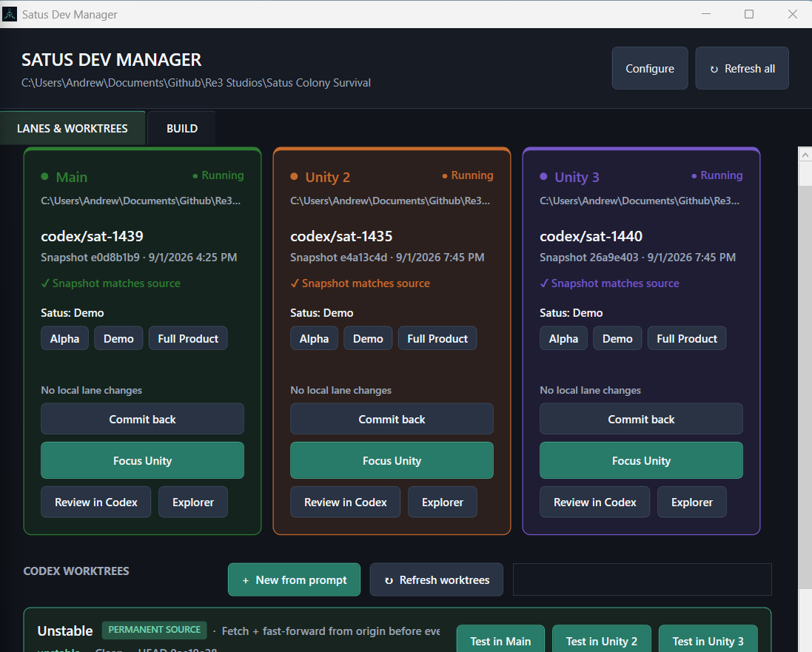Open Explorer for the Main lane
Screen dimensions: 812x652
(x=193, y=502)
